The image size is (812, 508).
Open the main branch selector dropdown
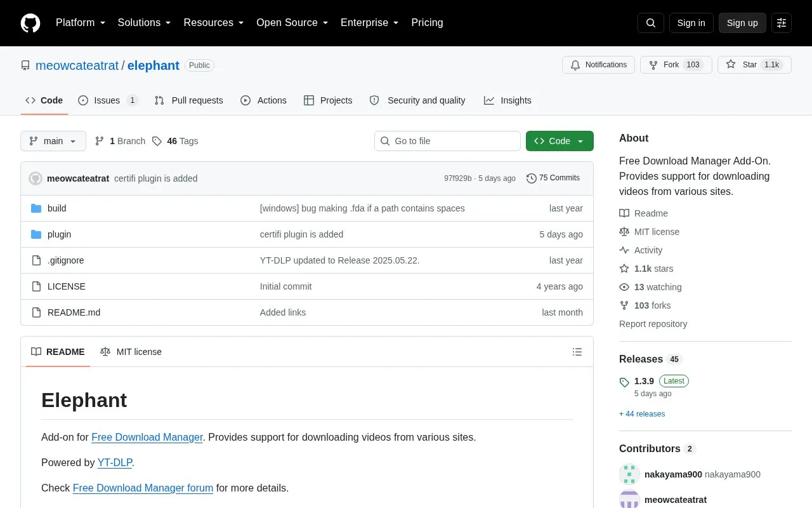(53, 141)
